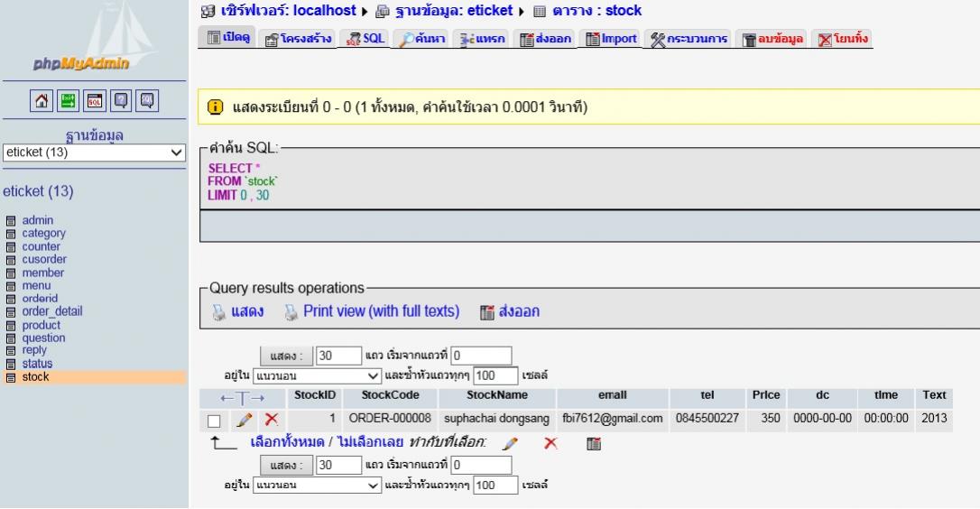
Task: Click the green log out icon
Action: 68,101
